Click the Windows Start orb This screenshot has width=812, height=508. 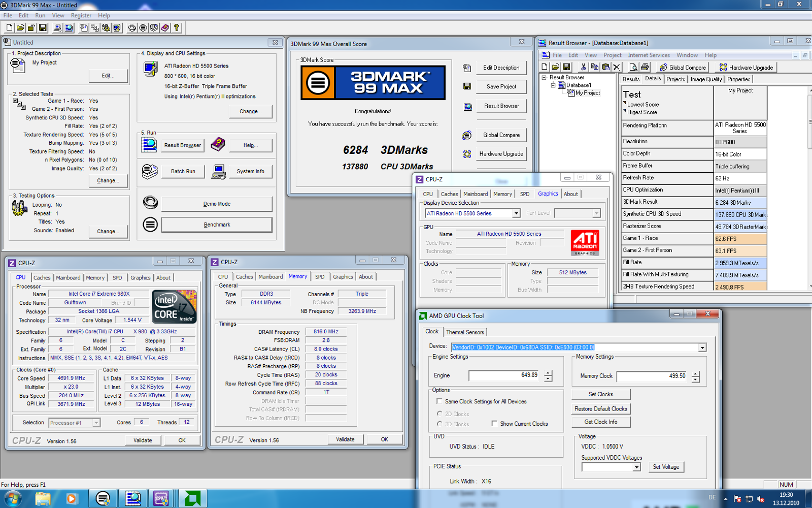click(x=12, y=498)
